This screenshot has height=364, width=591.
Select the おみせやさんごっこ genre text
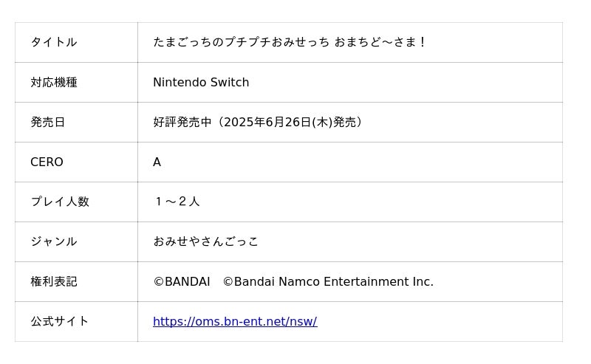(206, 242)
